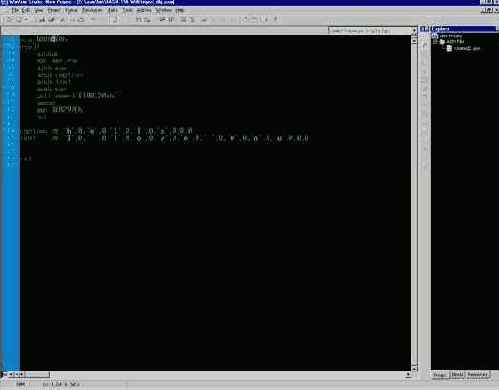Select the .asm file in project tree

click(x=467, y=49)
